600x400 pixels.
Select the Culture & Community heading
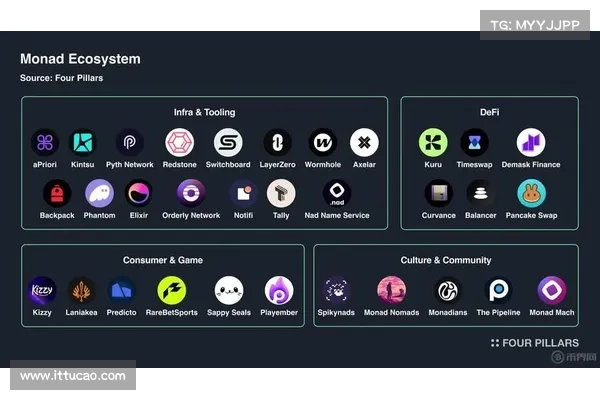446,260
